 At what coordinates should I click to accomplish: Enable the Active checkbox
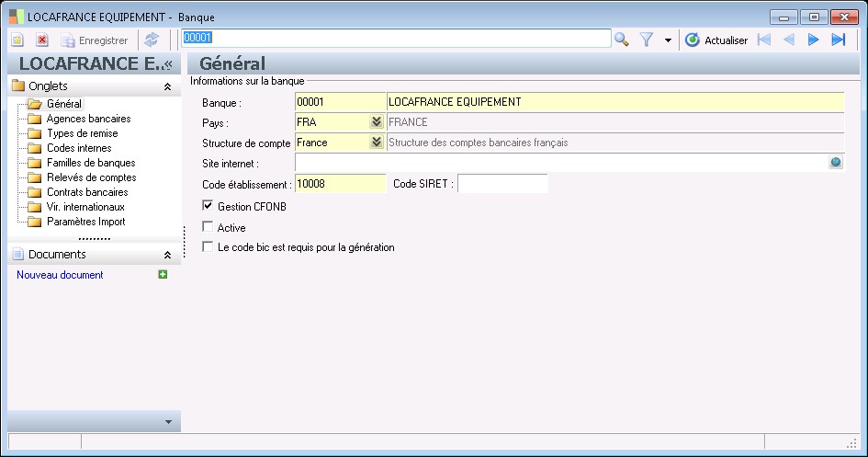click(208, 227)
